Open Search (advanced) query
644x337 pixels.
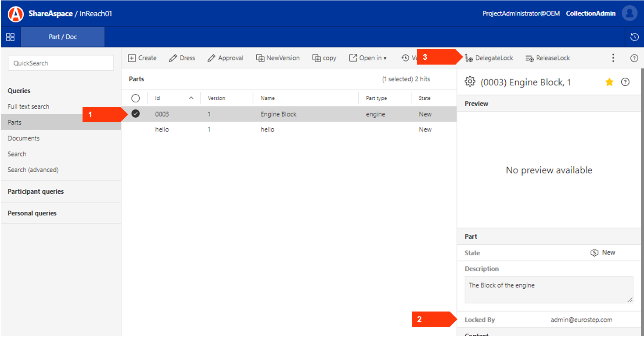pos(33,170)
